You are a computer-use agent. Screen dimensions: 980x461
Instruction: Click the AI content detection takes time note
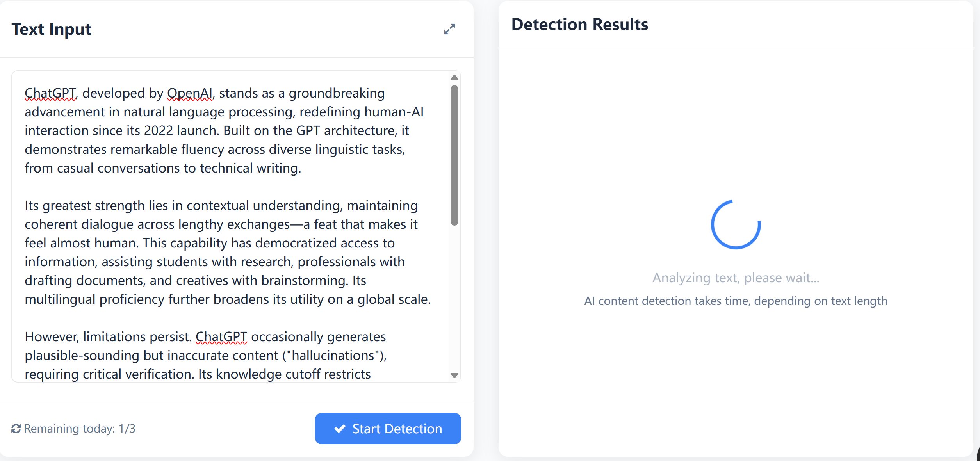pyautogui.click(x=736, y=301)
